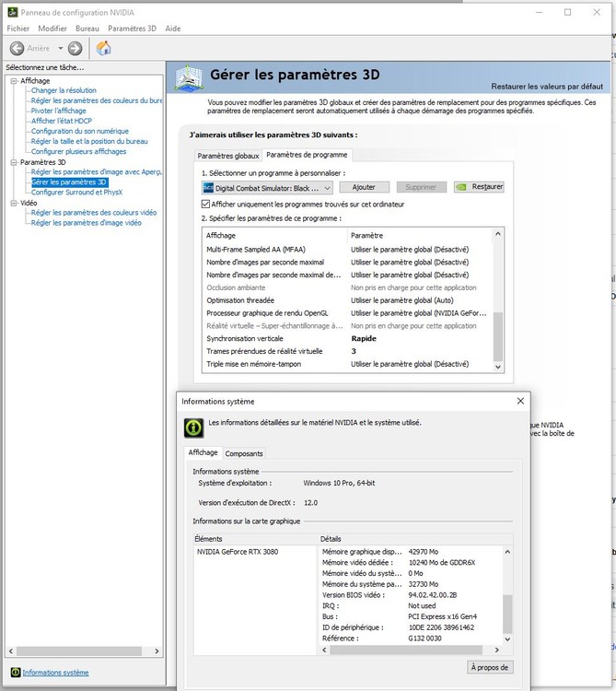Open the Fichier menu
The image size is (616, 691).
click(18, 29)
